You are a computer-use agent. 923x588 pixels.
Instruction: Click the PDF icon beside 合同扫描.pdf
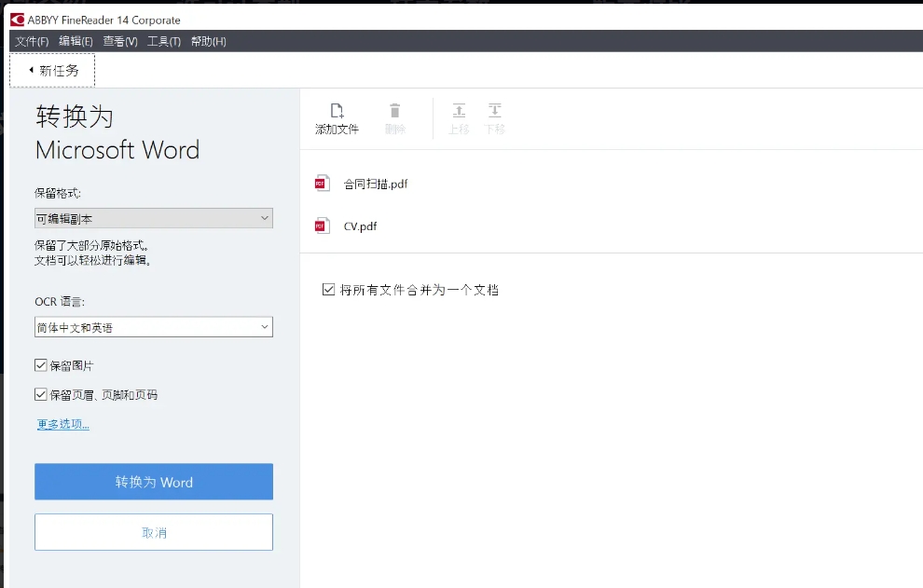click(x=322, y=183)
